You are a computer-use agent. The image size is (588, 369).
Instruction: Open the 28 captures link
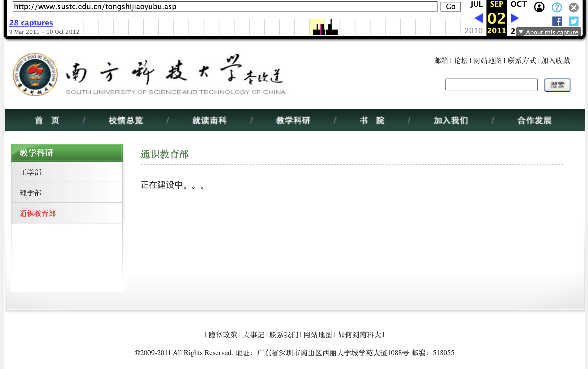pos(31,23)
